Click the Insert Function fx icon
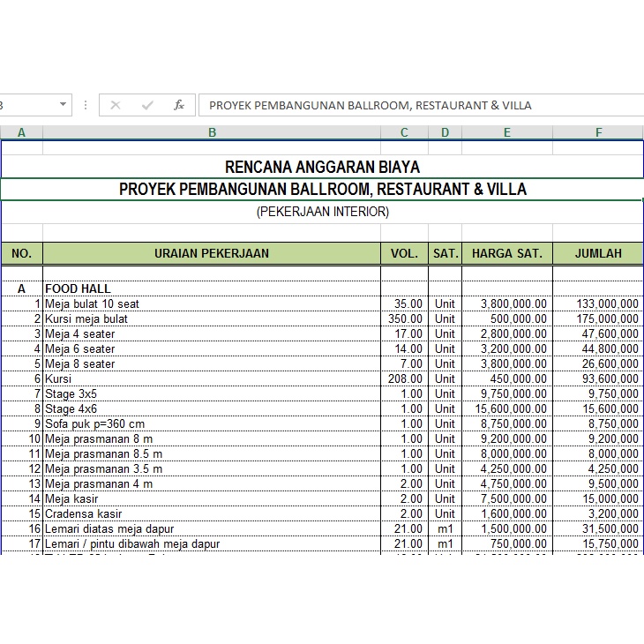 tap(178, 105)
